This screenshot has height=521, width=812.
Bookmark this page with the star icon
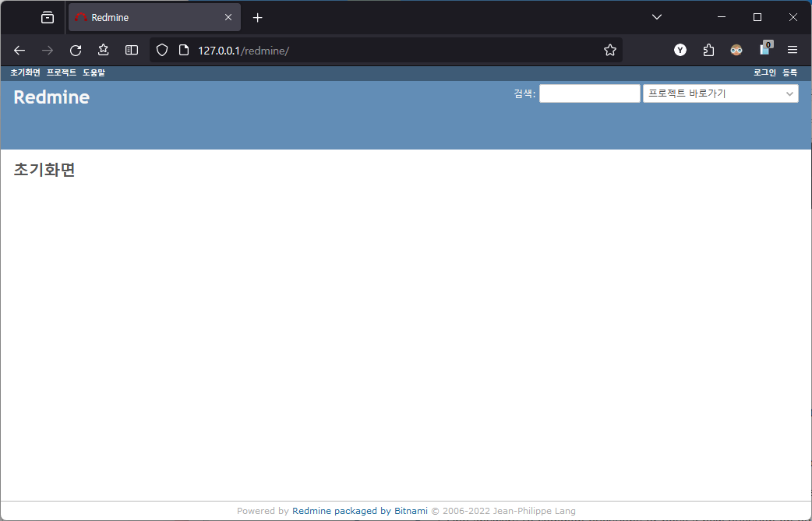point(610,50)
